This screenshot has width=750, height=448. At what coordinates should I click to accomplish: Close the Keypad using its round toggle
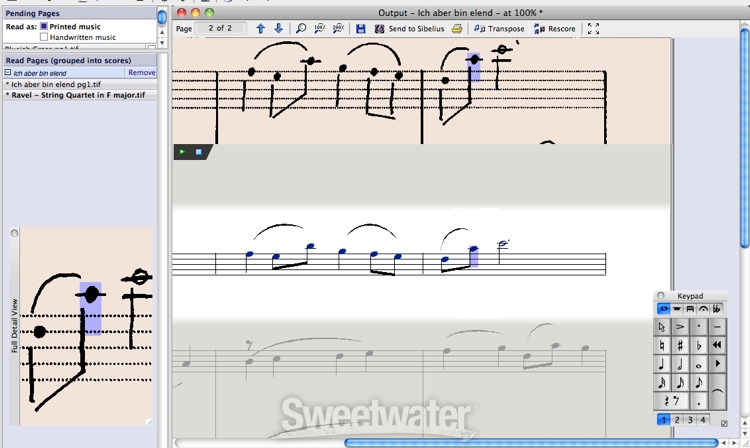[x=660, y=296]
